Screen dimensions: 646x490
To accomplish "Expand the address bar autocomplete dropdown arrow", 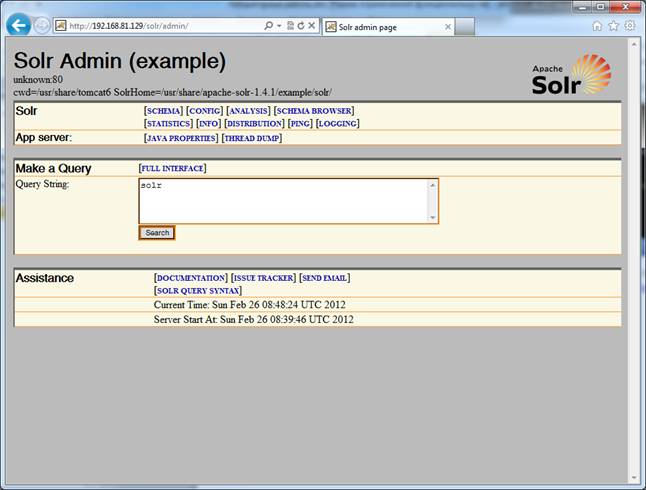I will 279,26.
